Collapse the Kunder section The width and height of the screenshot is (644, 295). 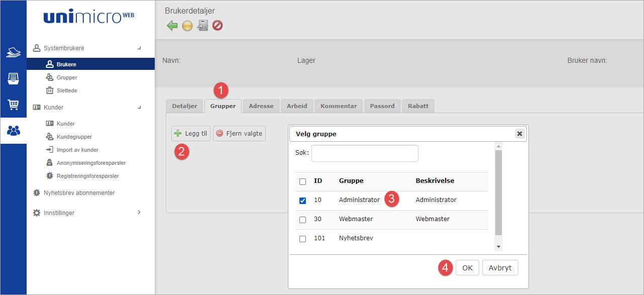[139, 108]
